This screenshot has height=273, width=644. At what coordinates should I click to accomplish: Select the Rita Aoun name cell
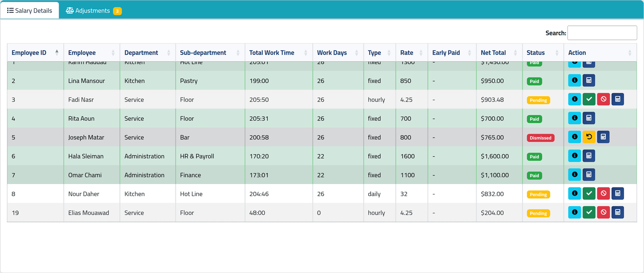point(92,118)
